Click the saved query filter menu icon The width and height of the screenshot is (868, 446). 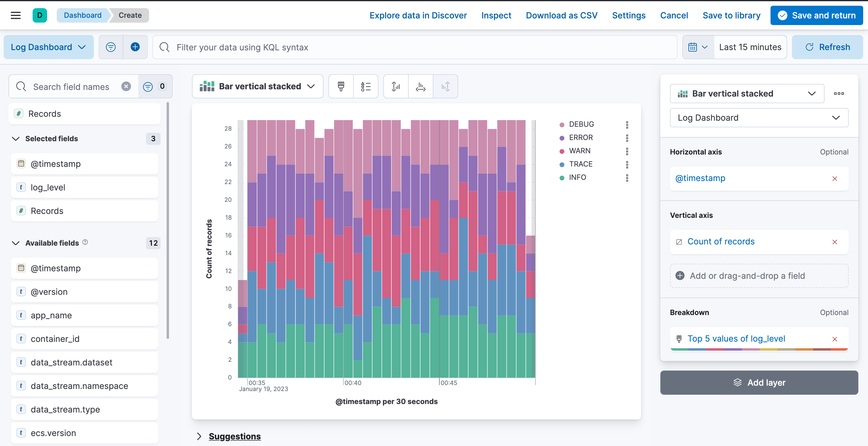click(x=110, y=47)
